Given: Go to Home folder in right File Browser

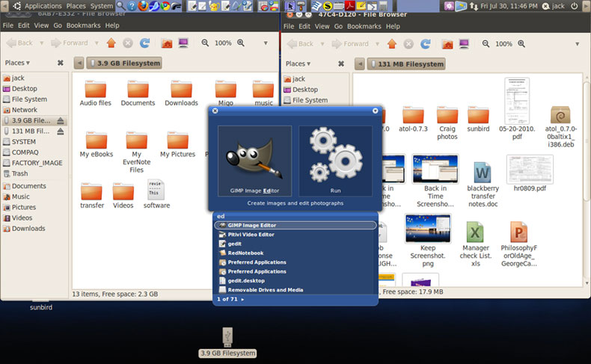Looking at the screenshot, I should 447,44.
